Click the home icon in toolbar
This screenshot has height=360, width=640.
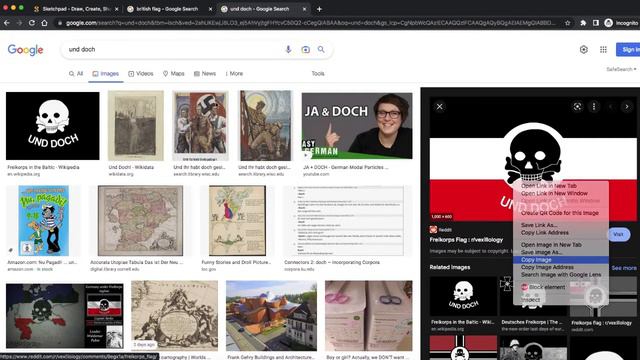(x=44, y=23)
